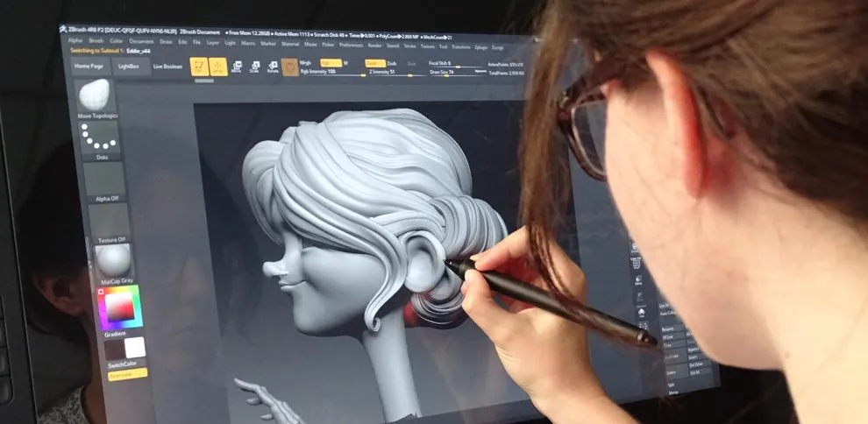
Task: Enable the Zsub sculpt mode
Action: (391, 62)
